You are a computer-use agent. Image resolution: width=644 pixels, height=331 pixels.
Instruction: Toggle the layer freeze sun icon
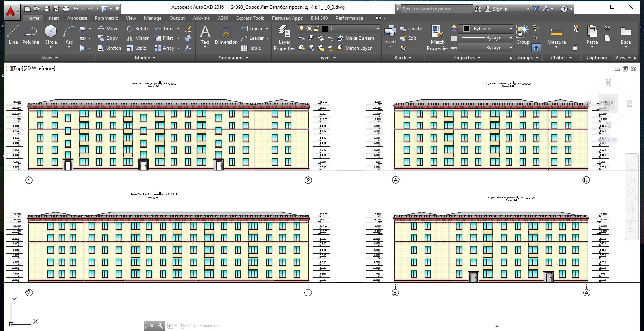tap(309, 29)
